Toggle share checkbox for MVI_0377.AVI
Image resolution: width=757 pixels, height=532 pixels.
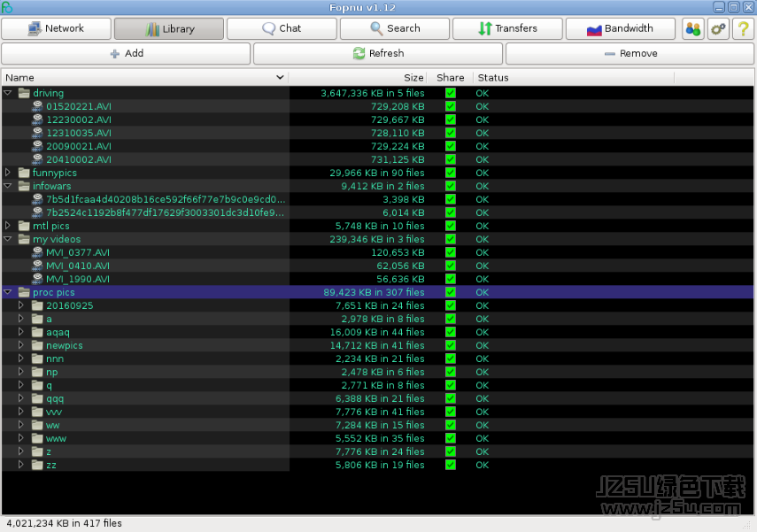pyautogui.click(x=451, y=252)
